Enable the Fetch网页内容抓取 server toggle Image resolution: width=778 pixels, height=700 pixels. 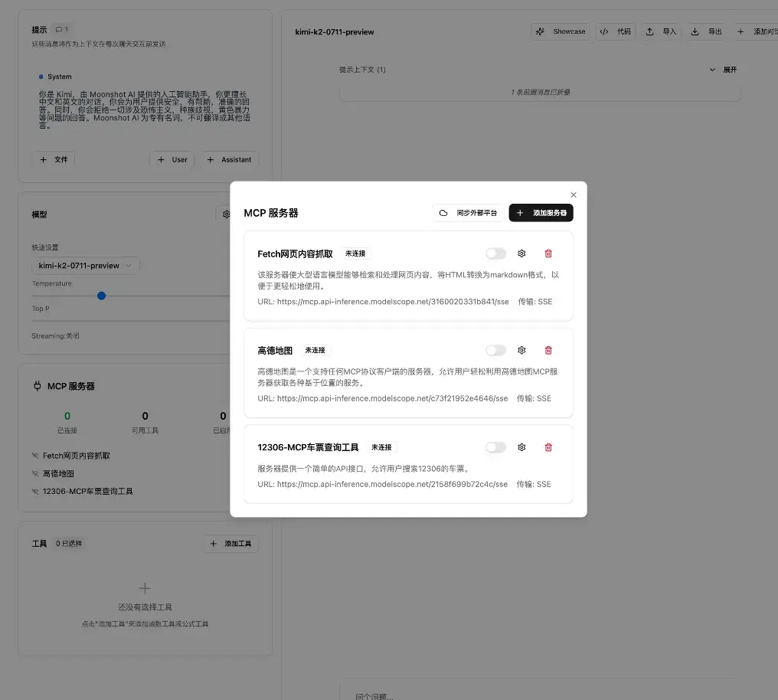495,253
